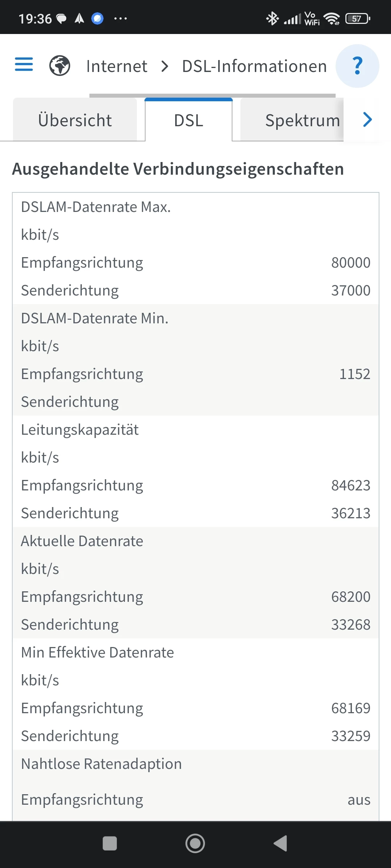Tap the Wi-Fi status bar icon
This screenshot has width=391, height=868.
click(332, 18)
